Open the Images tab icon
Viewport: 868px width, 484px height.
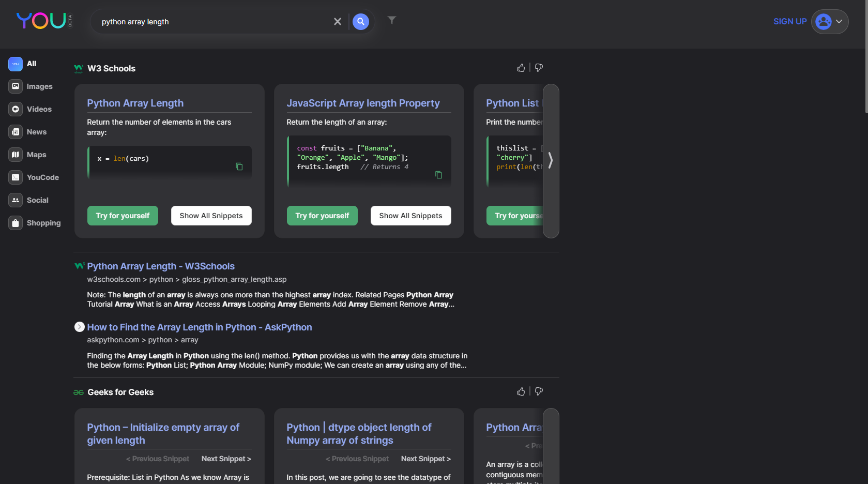pos(16,86)
